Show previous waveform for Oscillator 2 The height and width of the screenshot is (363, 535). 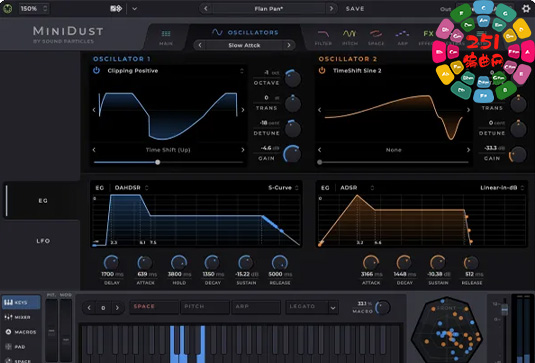319,110
